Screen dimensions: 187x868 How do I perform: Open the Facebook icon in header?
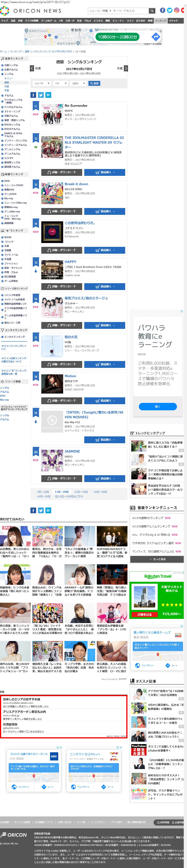tap(162, 10)
